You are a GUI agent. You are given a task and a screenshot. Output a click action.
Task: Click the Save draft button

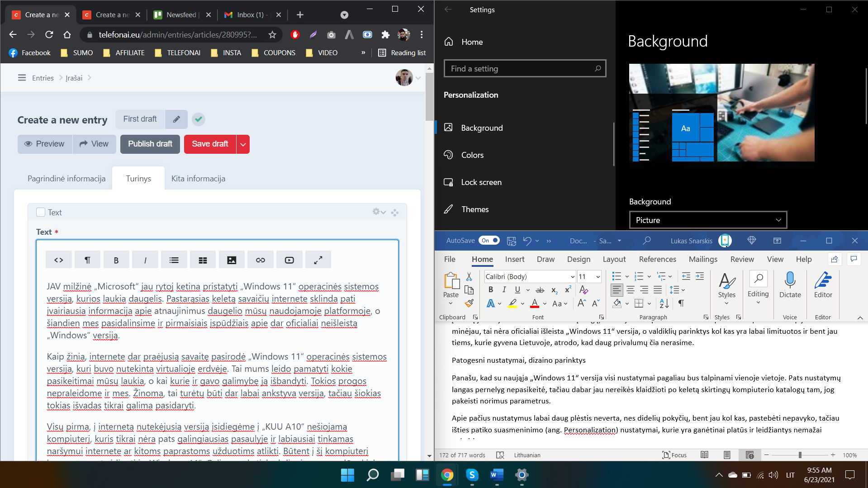pyautogui.click(x=210, y=144)
